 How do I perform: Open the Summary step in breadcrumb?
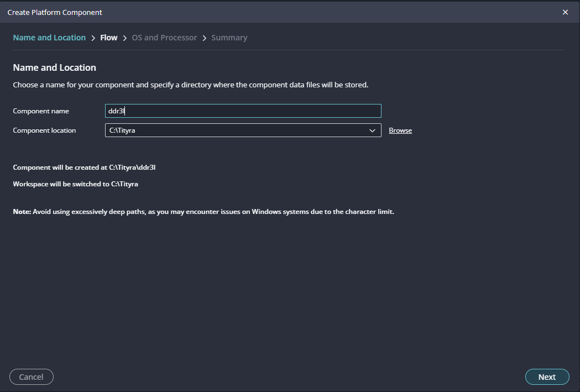coord(229,38)
